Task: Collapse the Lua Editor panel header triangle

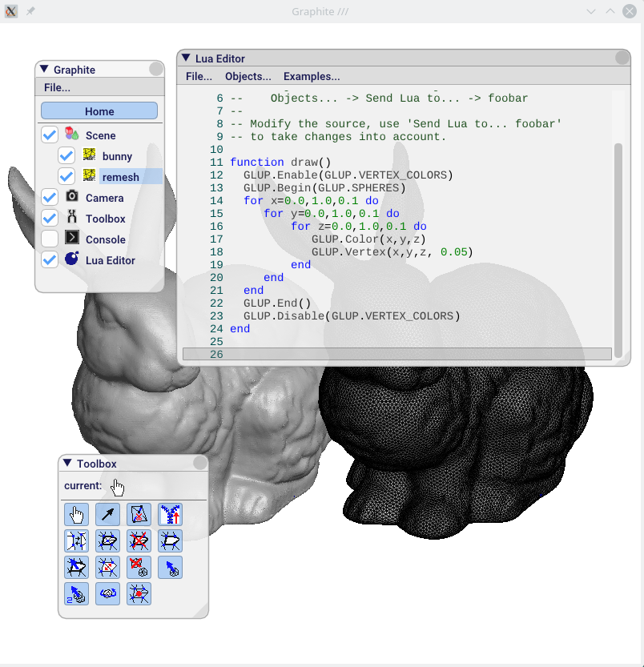Action: click(186, 58)
